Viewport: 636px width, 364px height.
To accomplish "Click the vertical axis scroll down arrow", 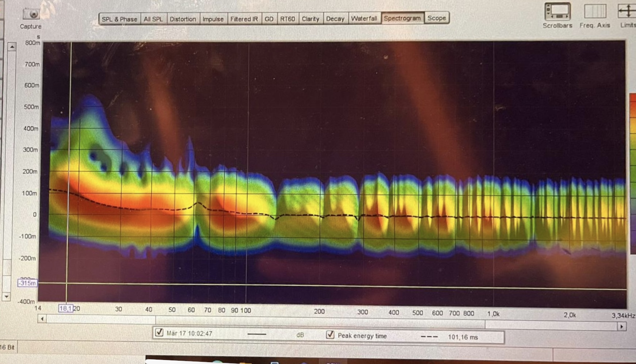I will [x=7, y=296].
